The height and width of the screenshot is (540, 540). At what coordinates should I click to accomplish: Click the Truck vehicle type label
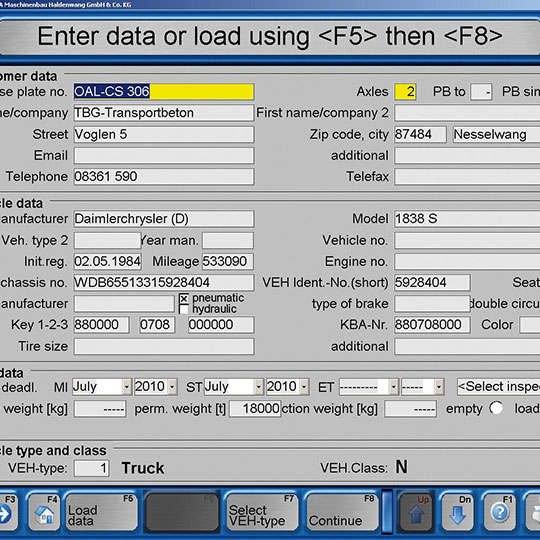pos(143,468)
